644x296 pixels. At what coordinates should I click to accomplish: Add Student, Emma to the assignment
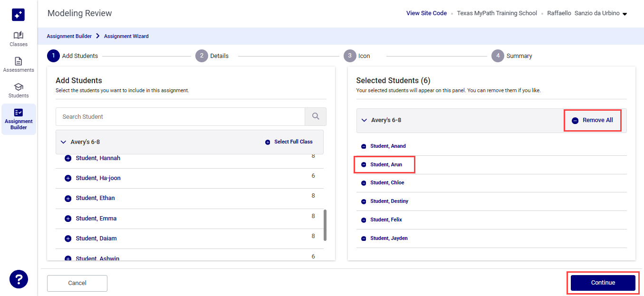[x=68, y=219]
